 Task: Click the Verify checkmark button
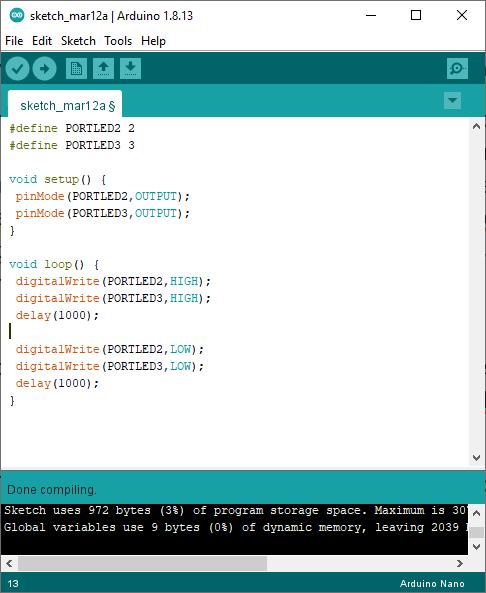[17, 68]
